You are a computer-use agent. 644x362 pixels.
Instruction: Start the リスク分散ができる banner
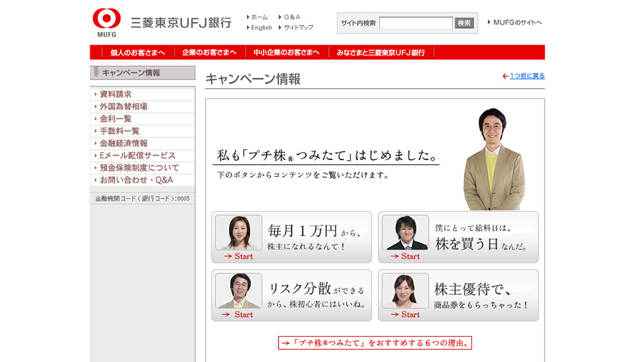tap(291, 295)
